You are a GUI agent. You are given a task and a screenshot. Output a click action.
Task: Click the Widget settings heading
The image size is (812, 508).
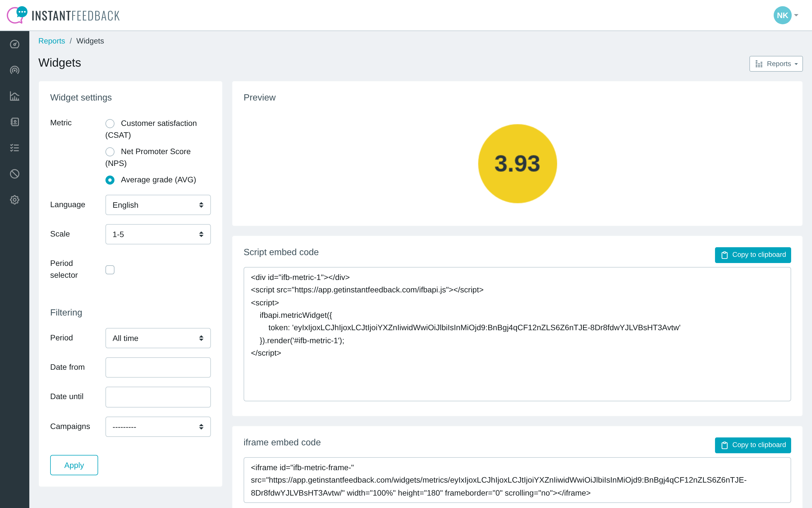[81, 97]
